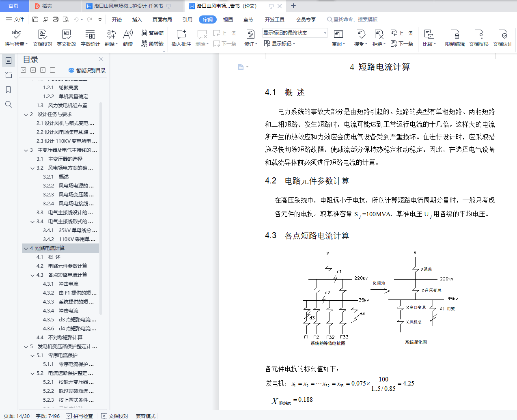Open the search panel magnifier in left sidebar
This screenshot has height=420, width=517.
[x=8, y=104]
